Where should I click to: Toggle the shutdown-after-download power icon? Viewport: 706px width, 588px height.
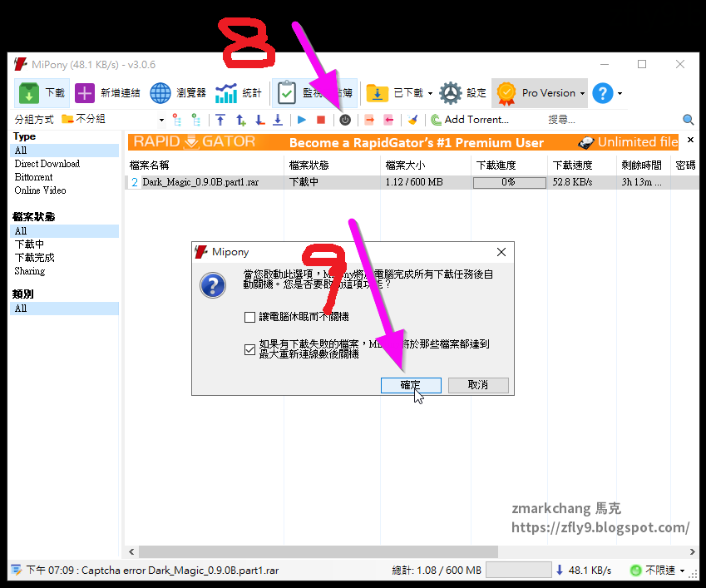tap(345, 120)
